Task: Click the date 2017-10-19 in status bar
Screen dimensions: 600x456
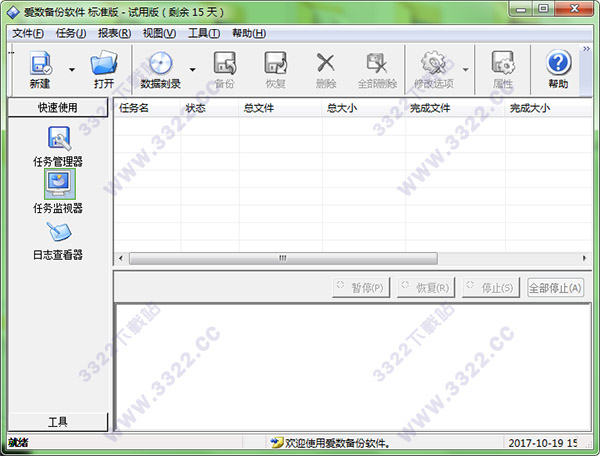Action: click(537, 443)
